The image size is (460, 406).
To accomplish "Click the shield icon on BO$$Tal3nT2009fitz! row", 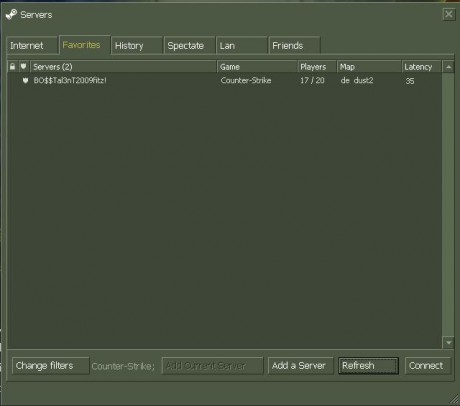I will click(x=25, y=80).
